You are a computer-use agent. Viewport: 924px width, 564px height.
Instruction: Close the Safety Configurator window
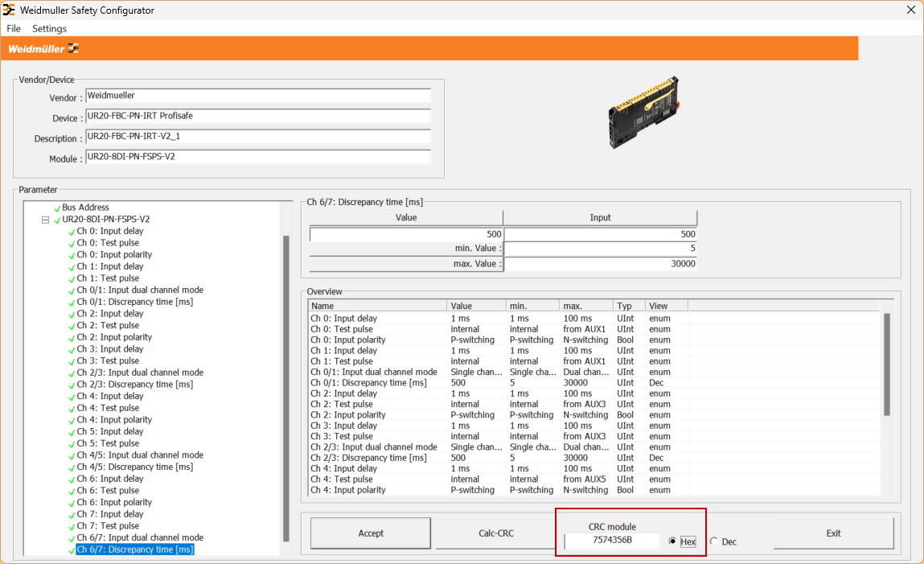click(910, 10)
